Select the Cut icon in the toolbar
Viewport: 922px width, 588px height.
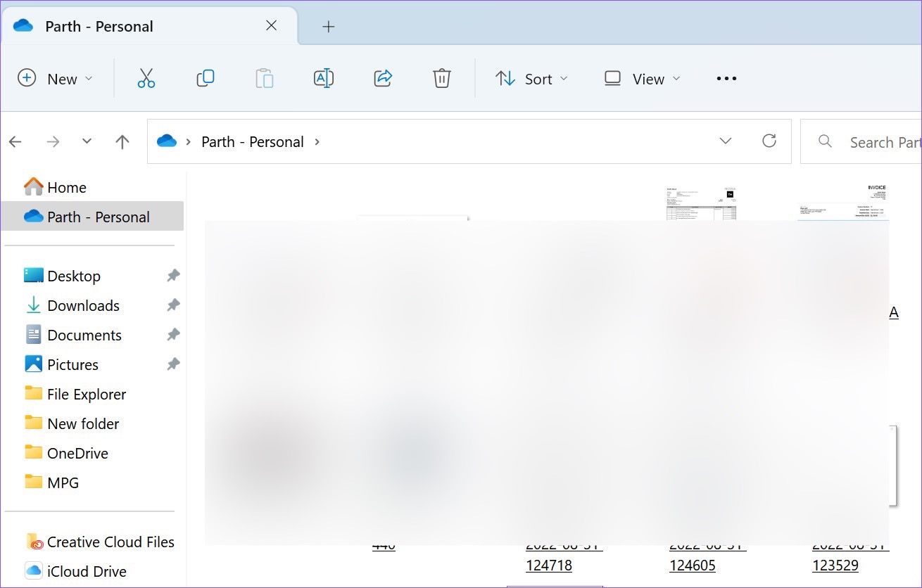click(x=146, y=78)
